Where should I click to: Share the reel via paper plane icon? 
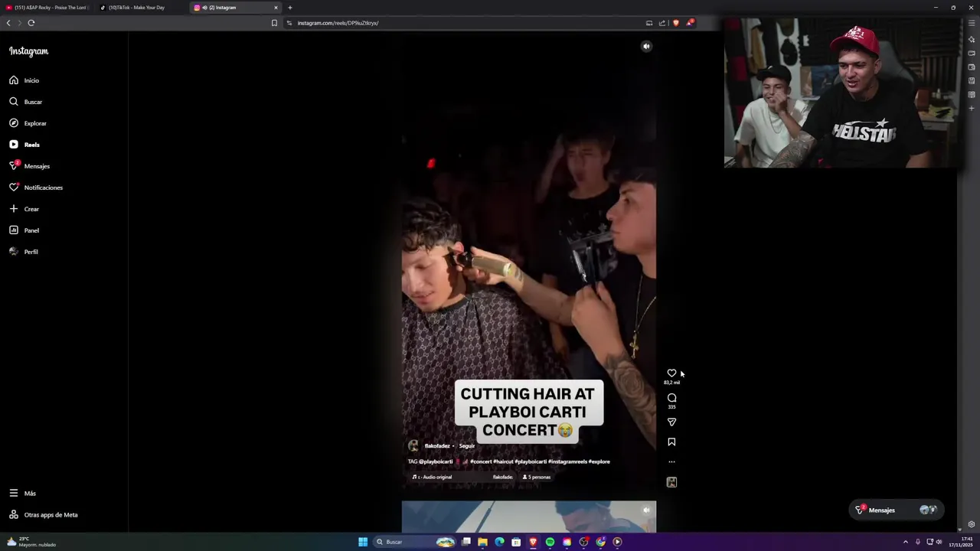pos(671,422)
